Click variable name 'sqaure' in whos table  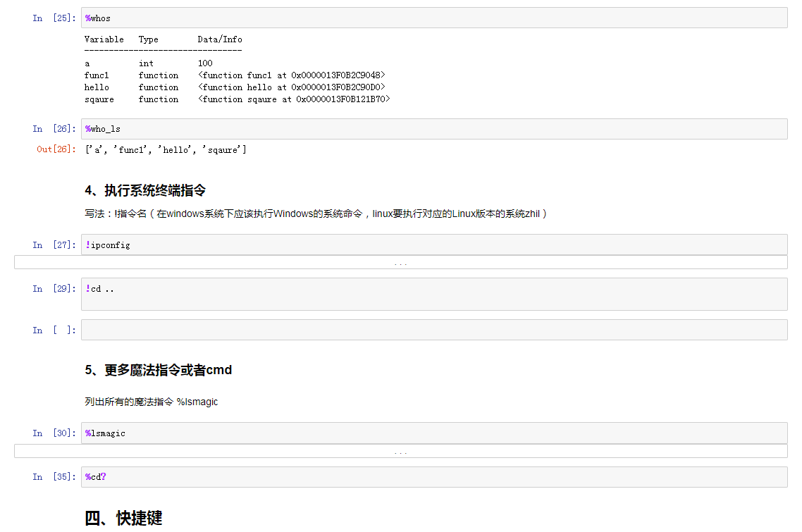pyautogui.click(x=99, y=100)
